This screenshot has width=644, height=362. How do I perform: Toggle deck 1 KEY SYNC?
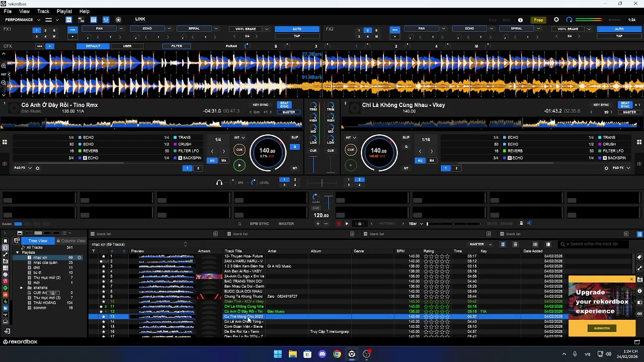pos(261,105)
